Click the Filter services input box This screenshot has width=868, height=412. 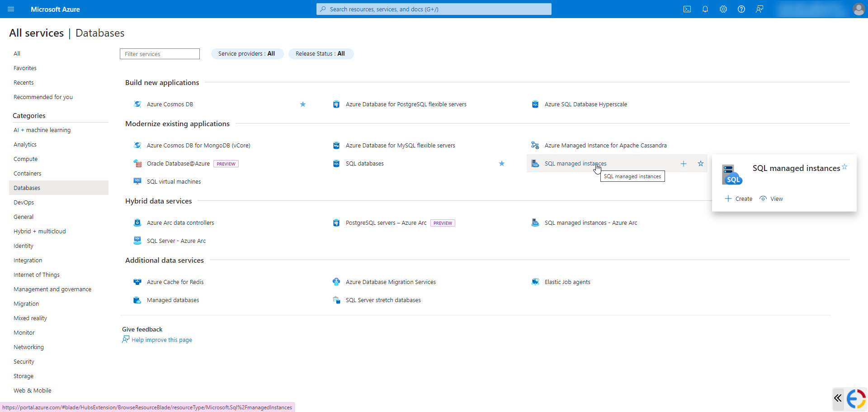pos(159,53)
